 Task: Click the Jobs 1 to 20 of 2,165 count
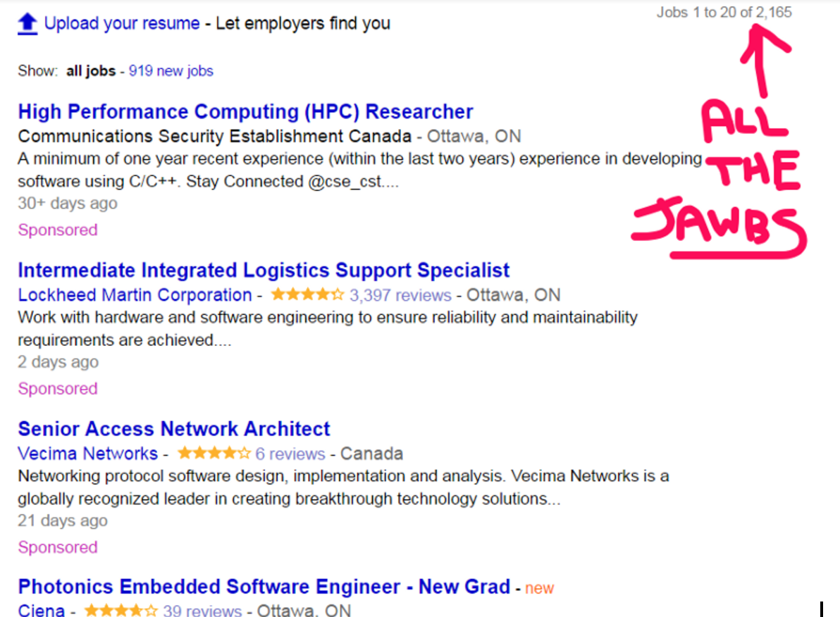(724, 13)
